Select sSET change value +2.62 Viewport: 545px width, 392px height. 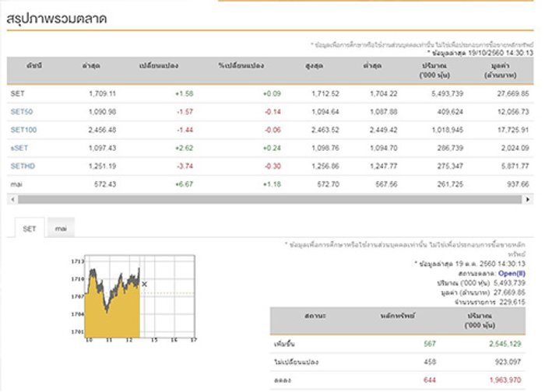[x=185, y=148]
